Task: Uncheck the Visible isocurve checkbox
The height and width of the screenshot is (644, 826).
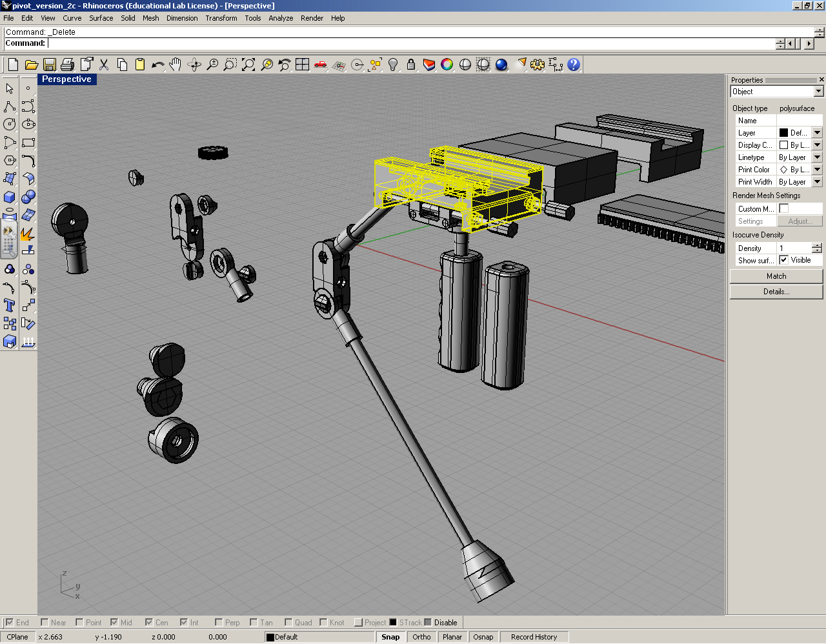Action: (784, 260)
